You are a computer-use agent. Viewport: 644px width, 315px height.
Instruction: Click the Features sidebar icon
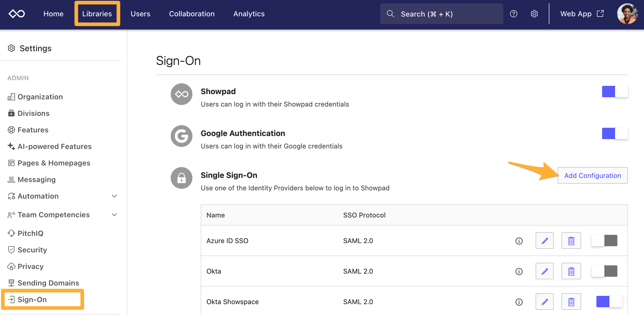[x=11, y=130]
